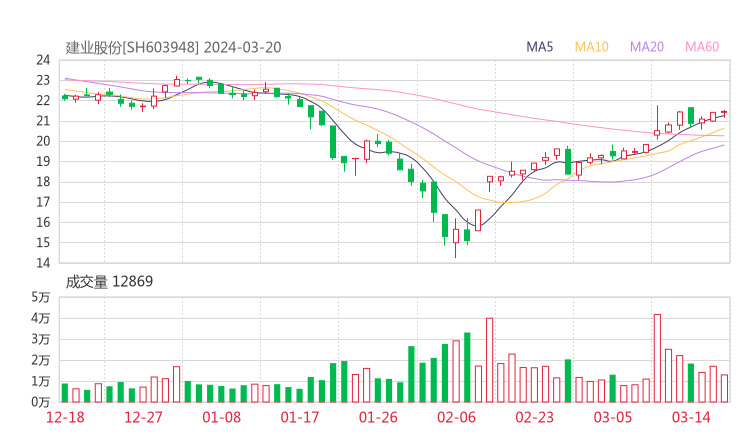This screenshot has width=740, height=440.
Task: Click the MA60 legend label
Action: coord(702,47)
